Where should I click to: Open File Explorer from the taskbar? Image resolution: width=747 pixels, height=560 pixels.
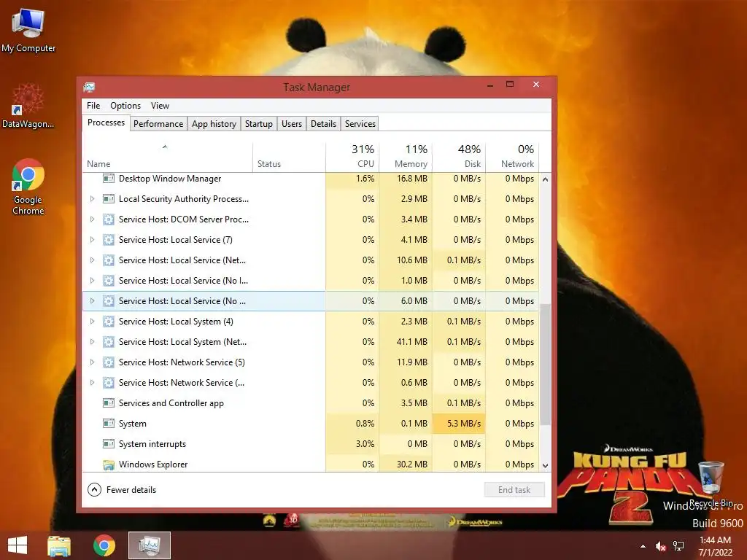coord(59,545)
